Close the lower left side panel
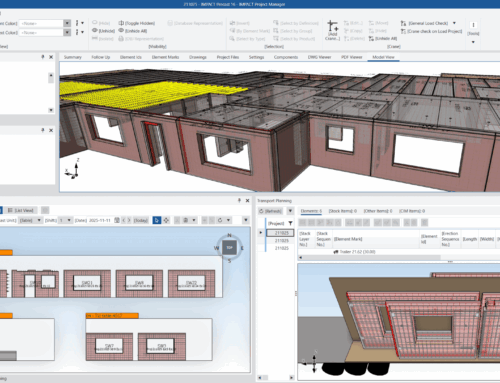The height and width of the screenshot is (383, 500). pos(51,130)
